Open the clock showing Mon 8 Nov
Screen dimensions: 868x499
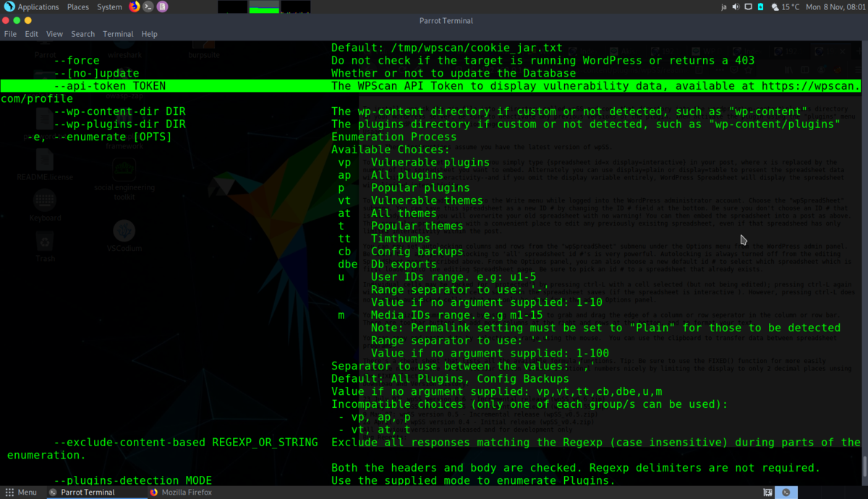pyautogui.click(x=836, y=7)
